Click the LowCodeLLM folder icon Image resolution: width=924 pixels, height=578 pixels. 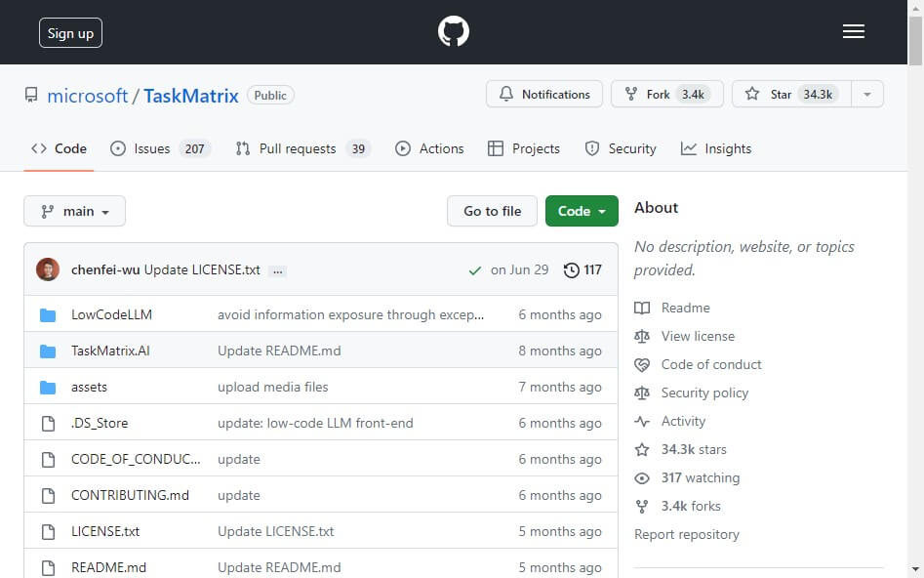coord(48,315)
